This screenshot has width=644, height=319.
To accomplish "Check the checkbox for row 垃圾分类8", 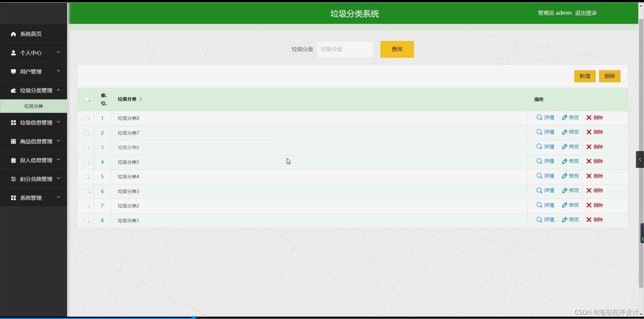I will click(x=87, y=118).
